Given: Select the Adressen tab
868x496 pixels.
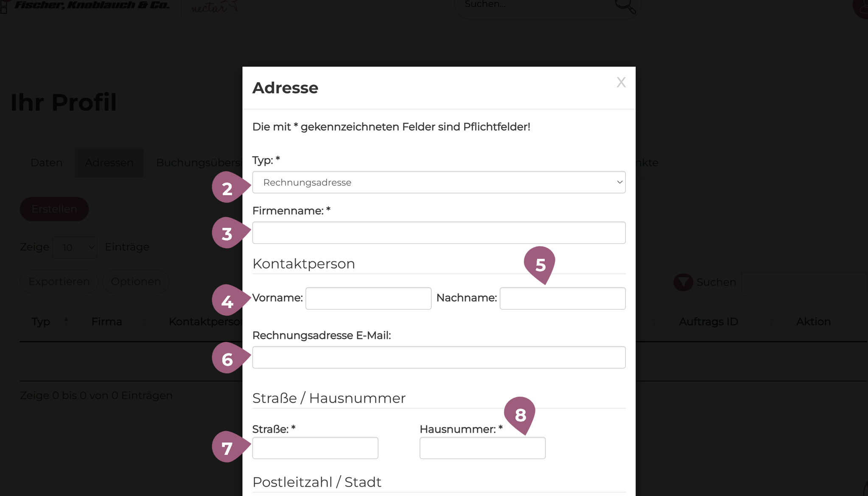Looking at the screenshot, I should click(109, 163).
